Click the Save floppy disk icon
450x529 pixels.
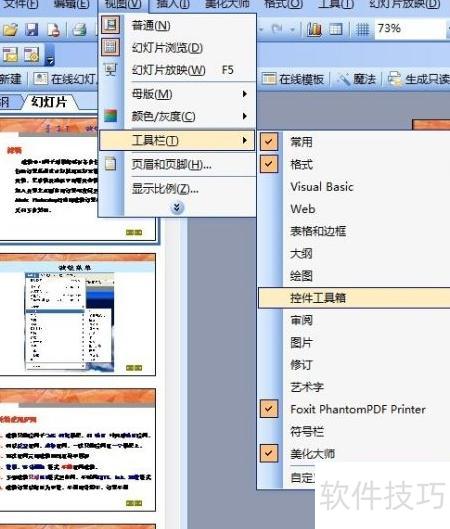coord(32,29)
